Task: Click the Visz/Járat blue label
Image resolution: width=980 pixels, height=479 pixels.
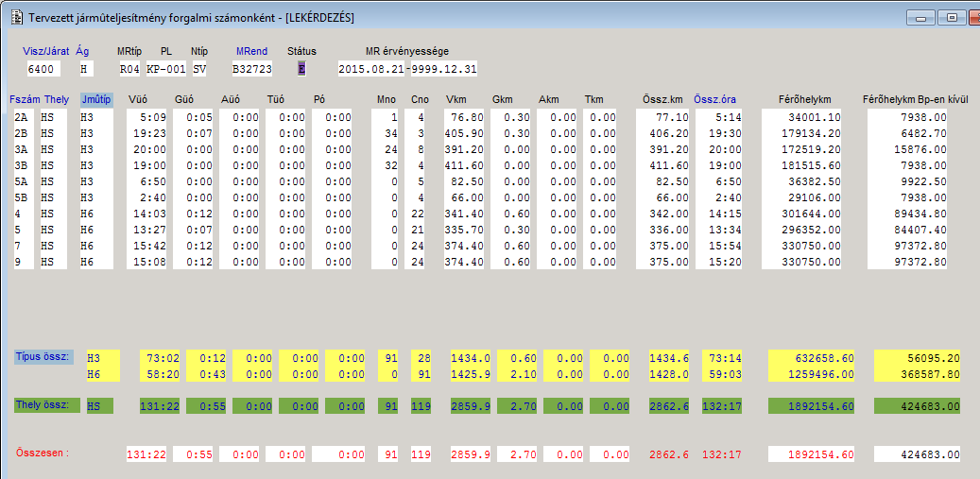Action: [x=46, y=51]
